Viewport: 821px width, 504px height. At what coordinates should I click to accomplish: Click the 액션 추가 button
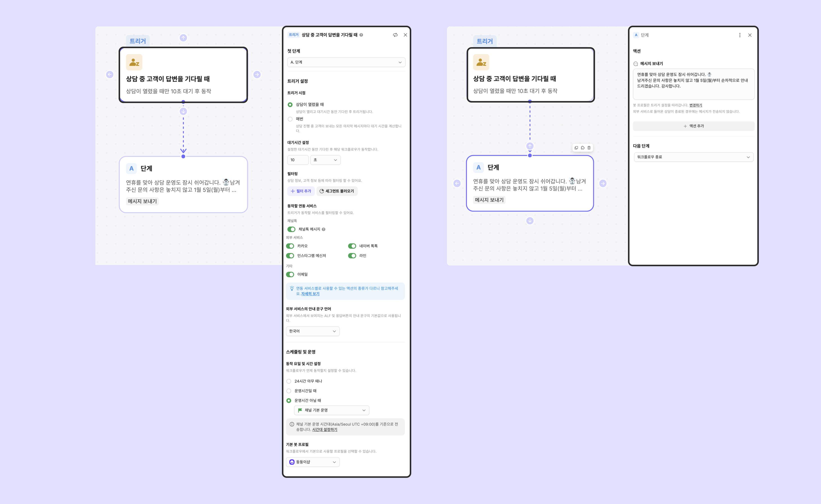coord(694,126)
